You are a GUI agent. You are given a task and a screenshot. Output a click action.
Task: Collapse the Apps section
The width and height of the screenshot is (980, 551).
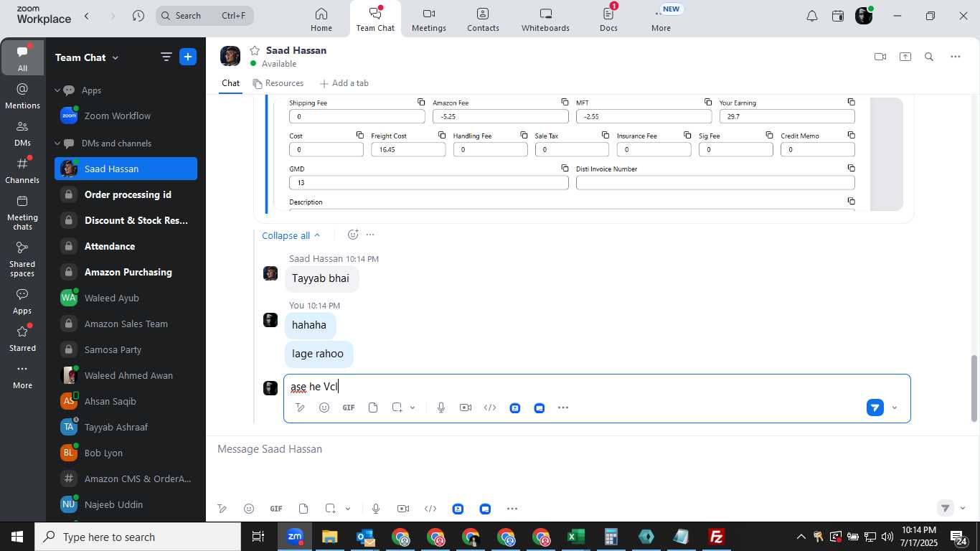[57, 90]
